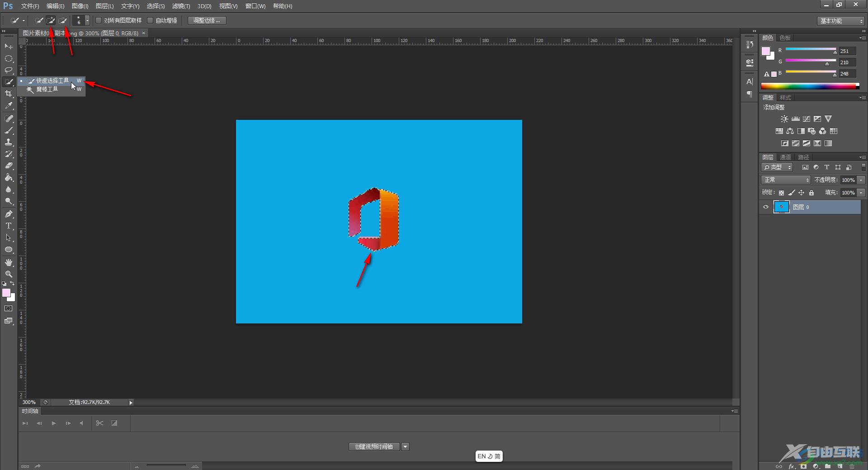The image size is (868, 470).
Task: Add a Color Balance adjustment
Action: click(790, 131)
